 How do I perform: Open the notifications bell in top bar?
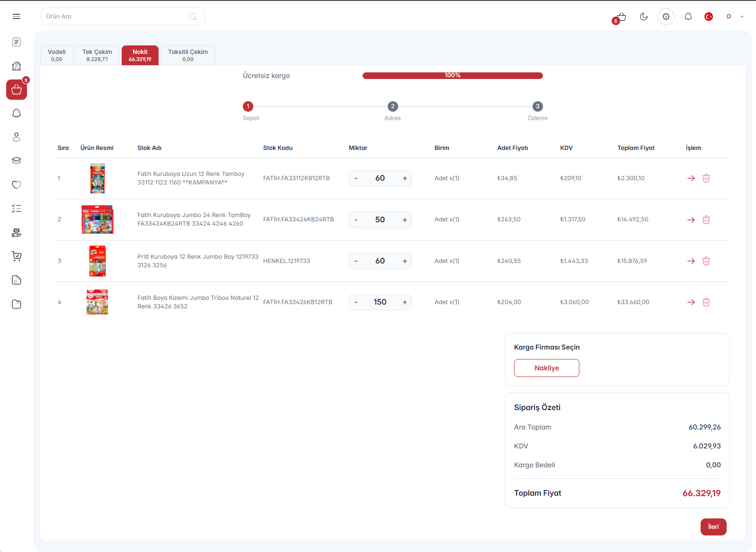point(688,17)
